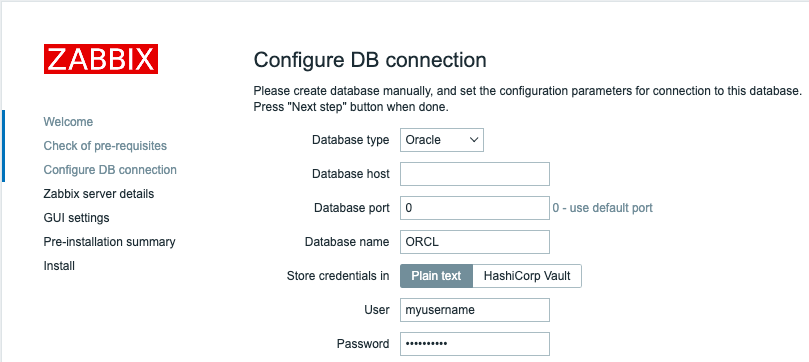The height and width of the screenshot is (362, 809).
Task: Select Configure DB connection in sidebar
Action: click(110, 170)
